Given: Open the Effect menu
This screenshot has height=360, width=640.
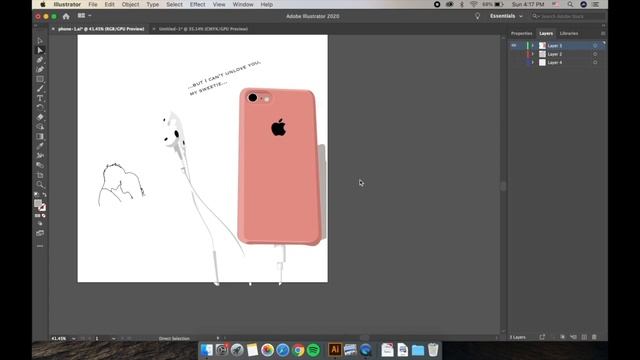Looking at the screenshot, I should pos(198,4).
